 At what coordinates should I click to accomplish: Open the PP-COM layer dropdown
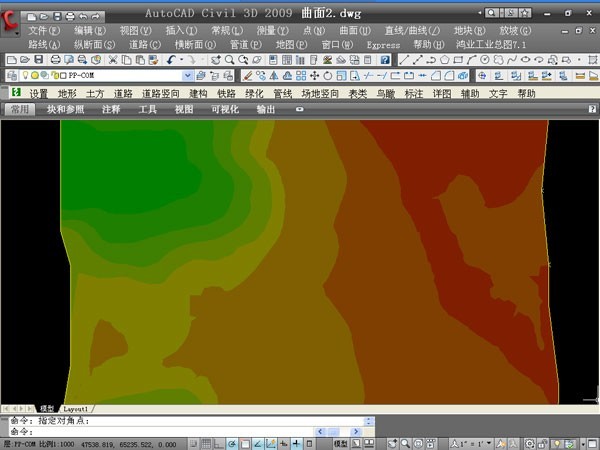coord(188,76)
